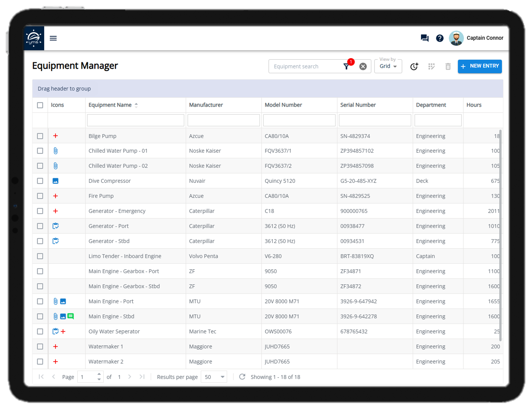The image size is (532, 409).
Task: Open the View by Grid dropdown
Action: click(x=388, y=66)
